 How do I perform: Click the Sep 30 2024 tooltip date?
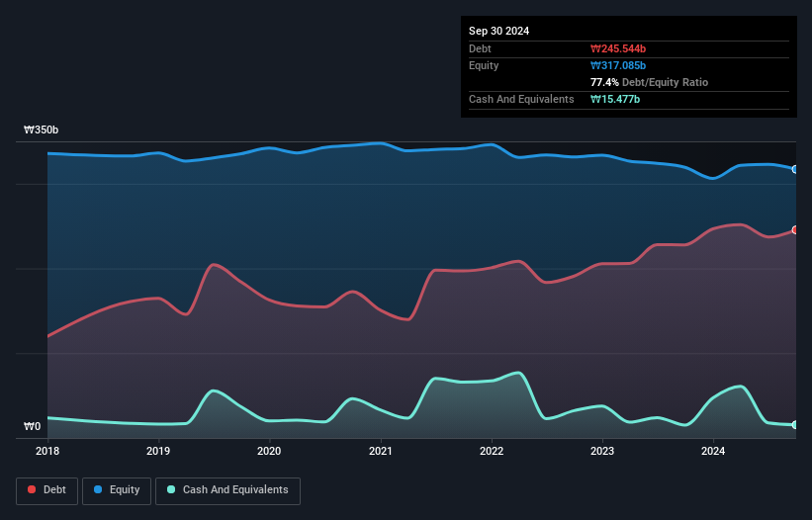[x=498, y=31]
